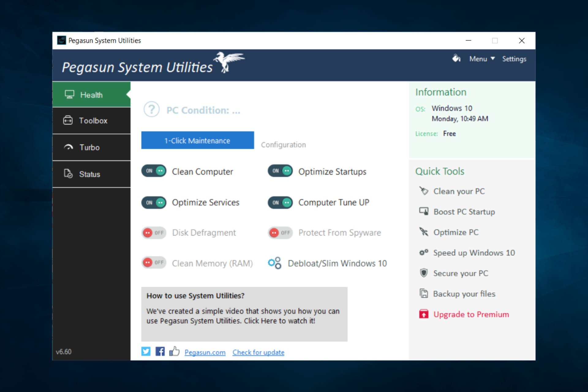Click the PC Condition question mark icon
This screenshot has height=392, width=588.
(152, 109)
